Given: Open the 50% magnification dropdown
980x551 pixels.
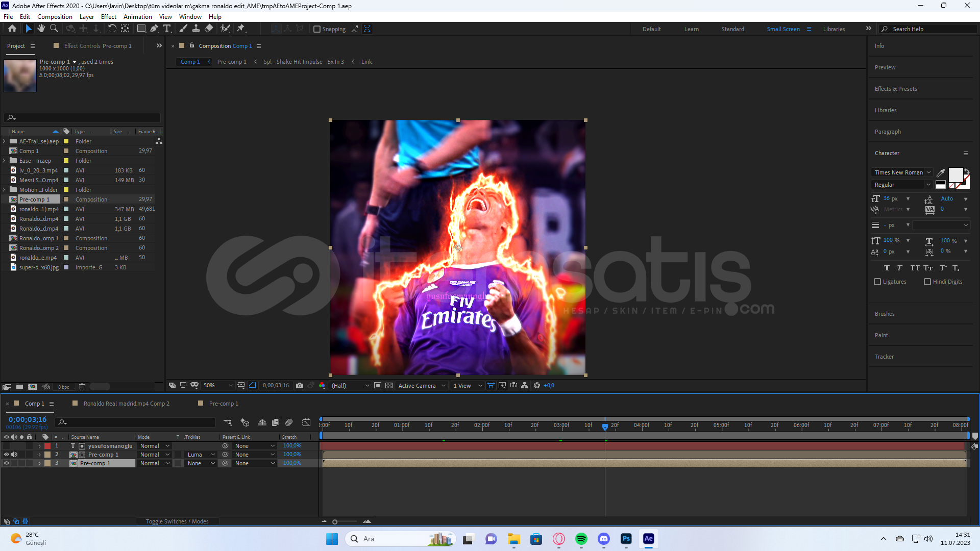Looking at the screenshot, I should (x=218, y=386).
